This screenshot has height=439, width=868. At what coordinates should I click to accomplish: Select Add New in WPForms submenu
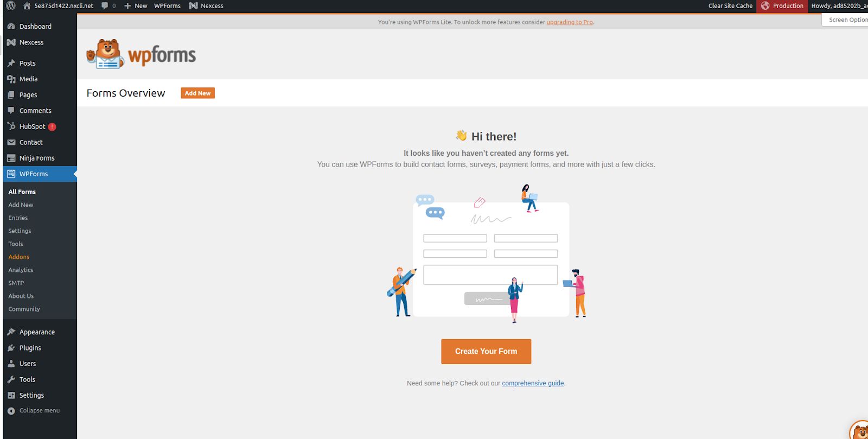[21, 205]
